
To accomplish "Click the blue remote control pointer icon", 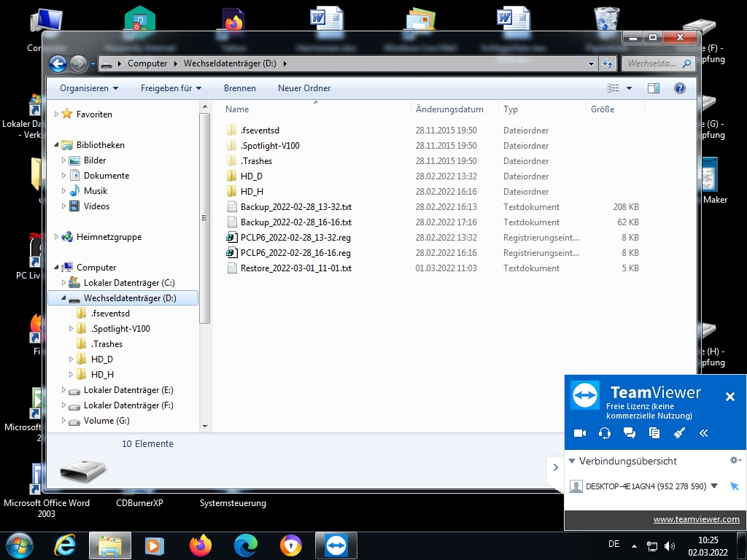I will tap(734, 486).
